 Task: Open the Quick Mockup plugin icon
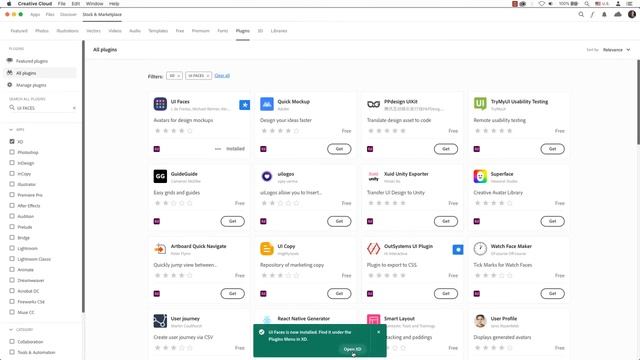click(x=267, y=104)
